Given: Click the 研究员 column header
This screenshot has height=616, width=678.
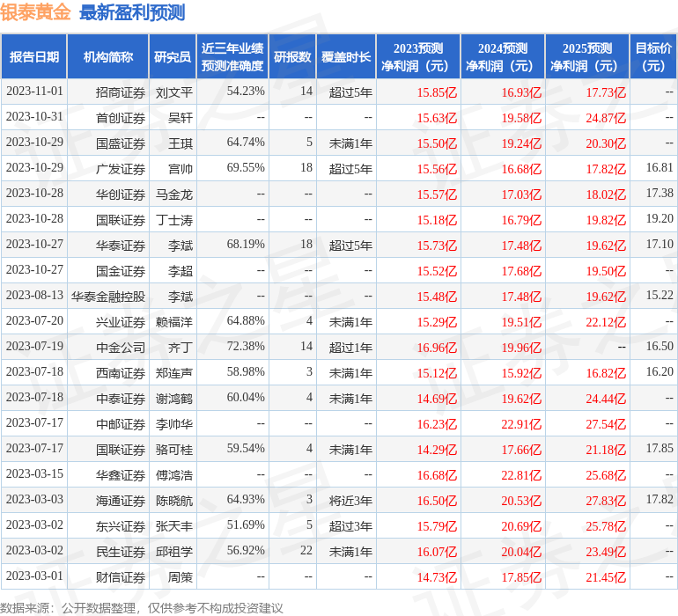Looking at the screenshot, I should click(173, 56).
